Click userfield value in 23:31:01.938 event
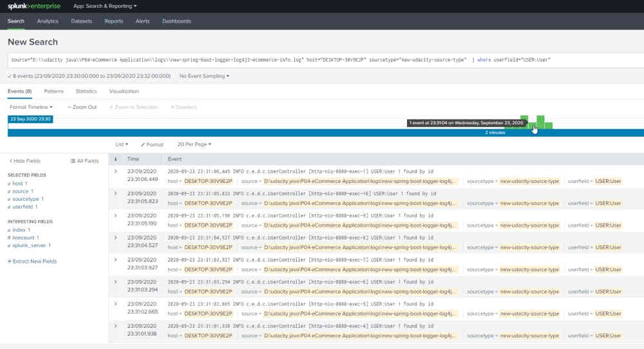 tap(609, 336)
